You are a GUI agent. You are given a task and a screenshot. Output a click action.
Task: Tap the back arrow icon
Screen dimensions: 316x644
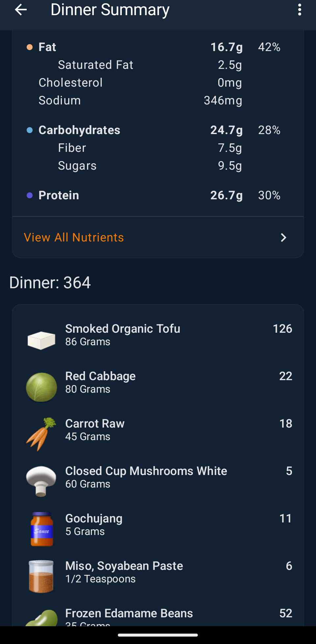coord(21,10)
